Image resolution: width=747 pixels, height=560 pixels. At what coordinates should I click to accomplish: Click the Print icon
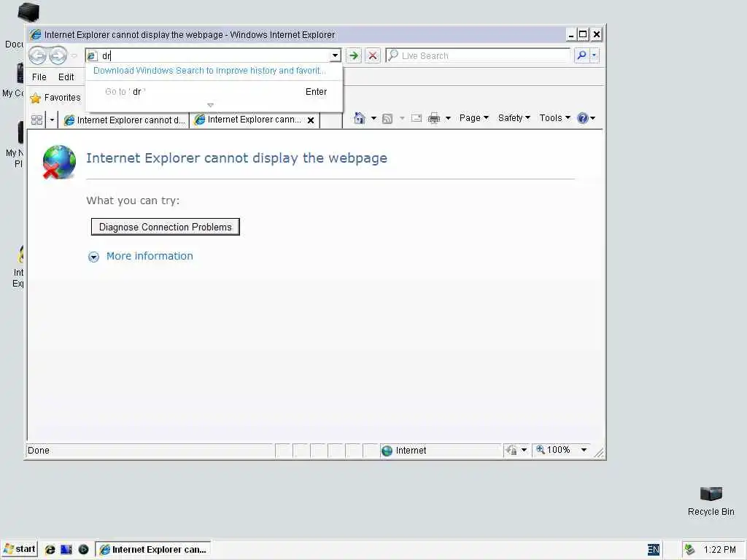coord(434,118)
